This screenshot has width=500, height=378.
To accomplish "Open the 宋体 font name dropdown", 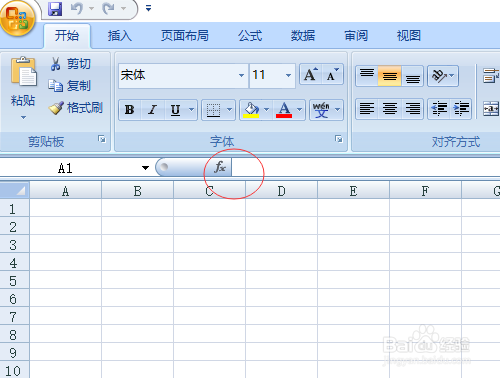I will [x=241, y=76].
